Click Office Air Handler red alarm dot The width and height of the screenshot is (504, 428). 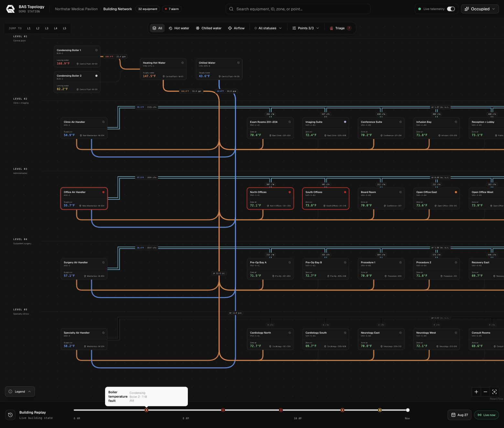(x=103, y=192)
